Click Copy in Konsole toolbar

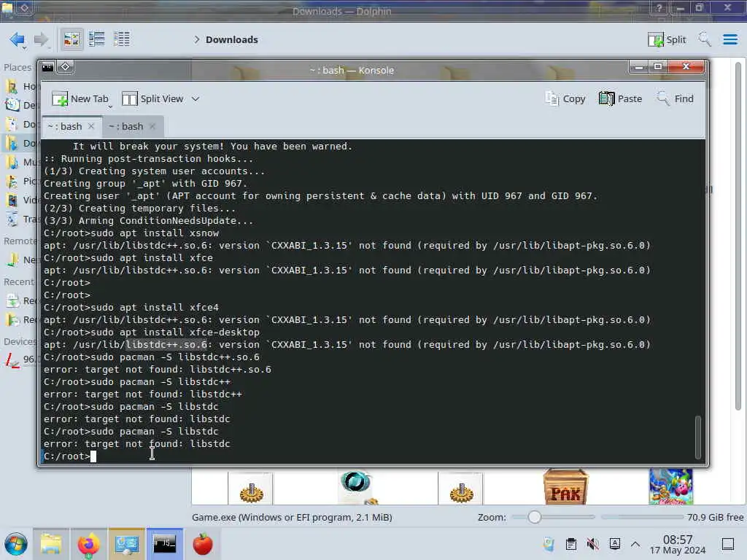(565, 98)
